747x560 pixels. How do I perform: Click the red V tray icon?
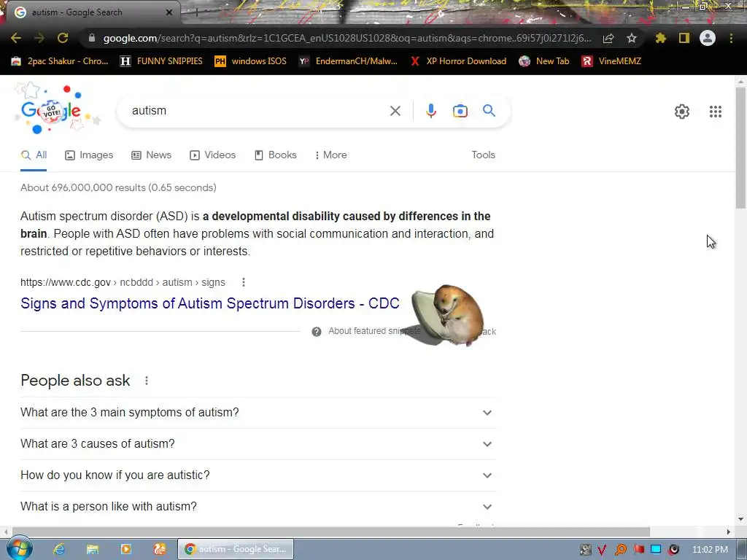(602, 550)
